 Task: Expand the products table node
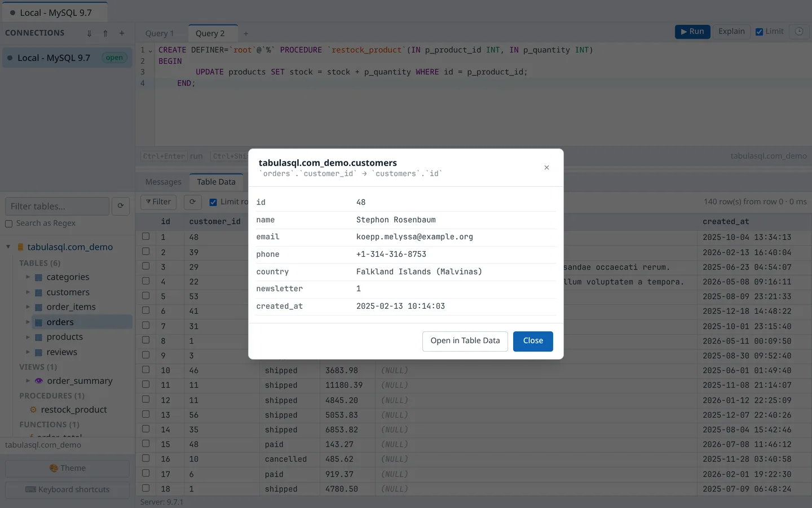point(28,337)
